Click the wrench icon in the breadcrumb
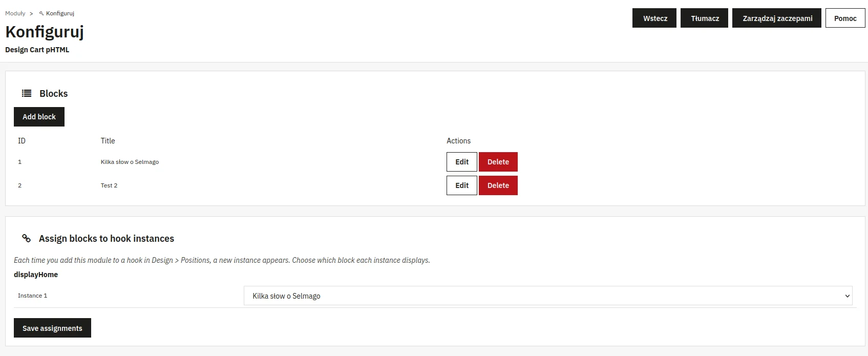Image resolution: width=868 pixels, height=356 pixels. click(41, 13)
